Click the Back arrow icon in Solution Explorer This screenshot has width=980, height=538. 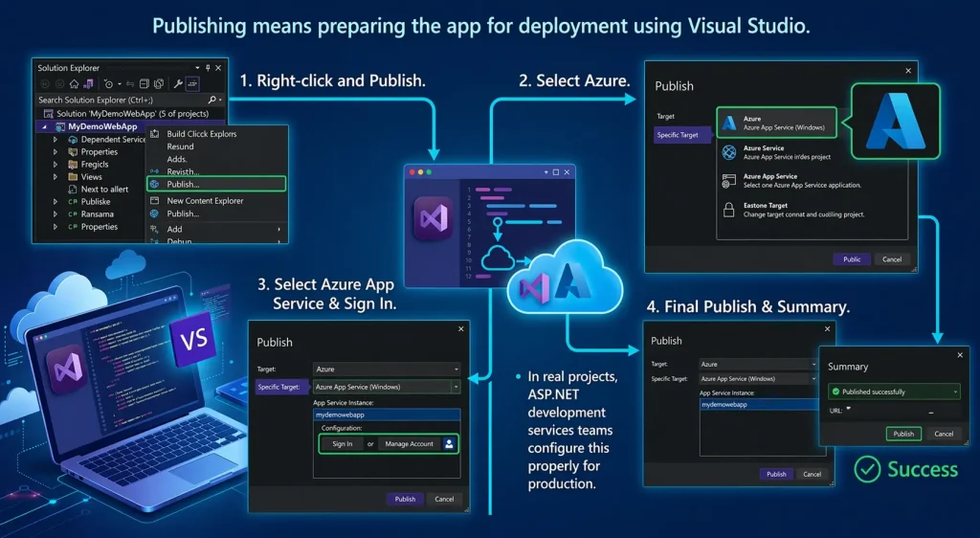click(45, 83)
